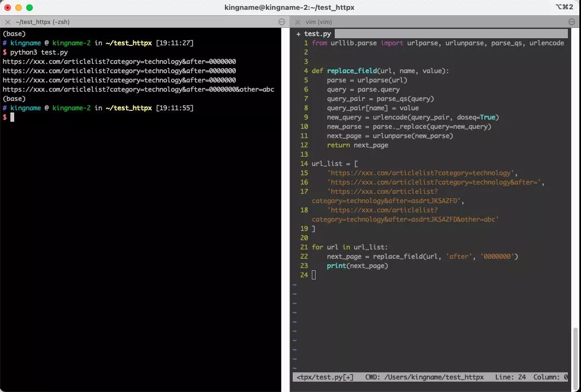Click output URL ending with &other=abc

tap(138, 90)
